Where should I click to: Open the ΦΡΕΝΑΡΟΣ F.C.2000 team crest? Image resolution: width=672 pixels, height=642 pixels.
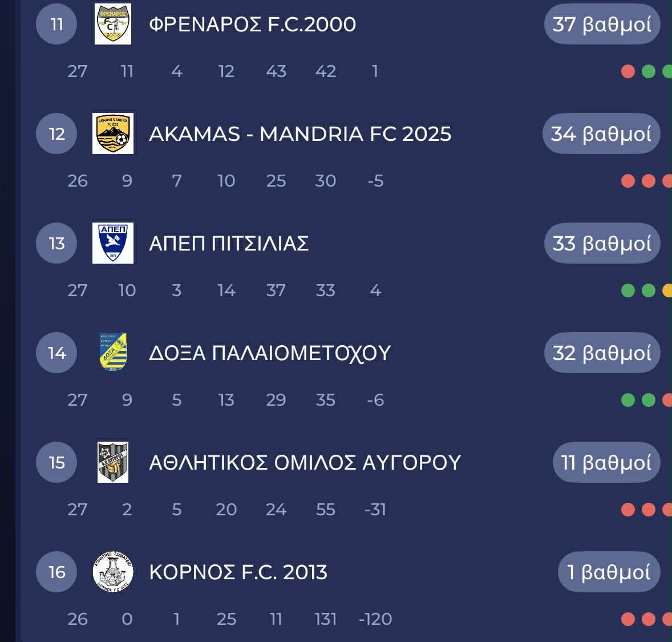click(x=113, y=24)
